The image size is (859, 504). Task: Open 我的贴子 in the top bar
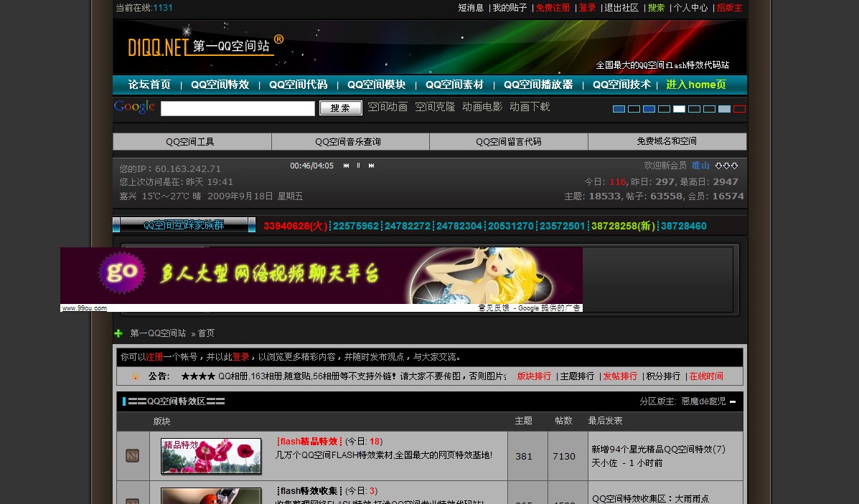[x=510, y=8]
